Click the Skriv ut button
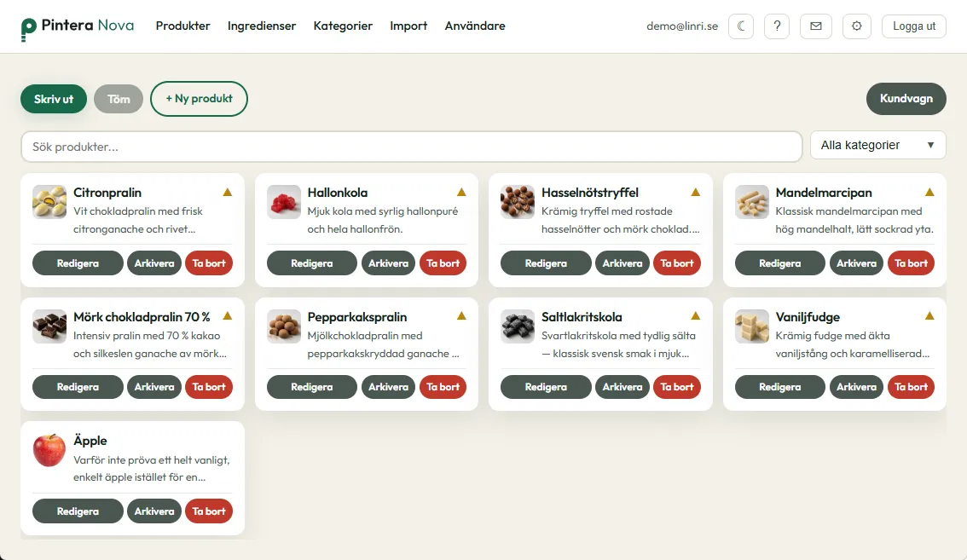The width and height of the screenshot is (967, 560). 54,99
